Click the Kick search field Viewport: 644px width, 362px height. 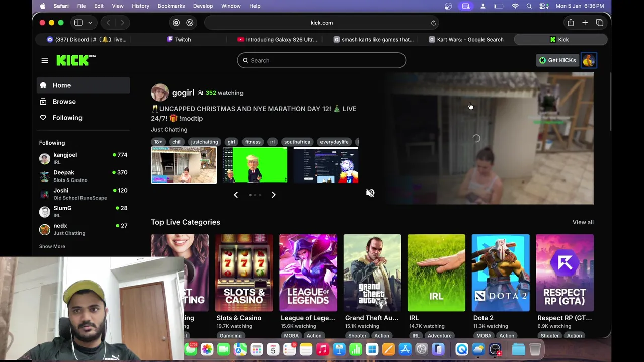[x=321, y=60]
